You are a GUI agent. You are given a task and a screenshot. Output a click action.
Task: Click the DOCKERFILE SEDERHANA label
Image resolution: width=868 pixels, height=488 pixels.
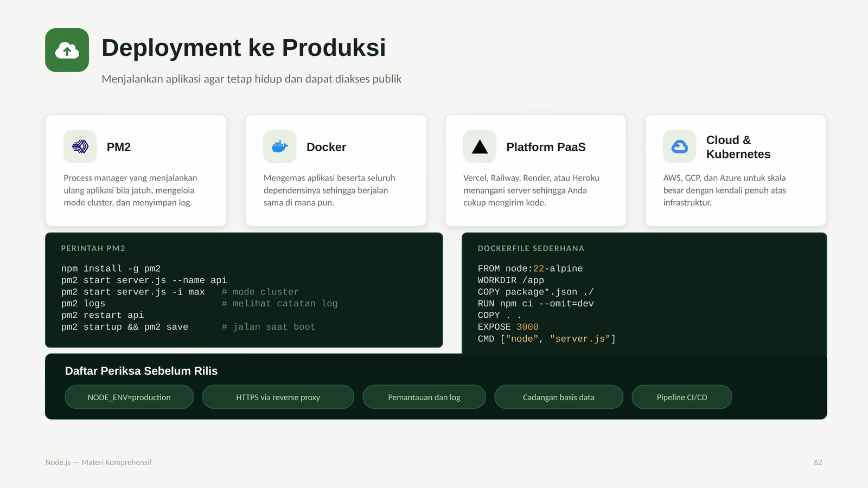click(531, 248)
